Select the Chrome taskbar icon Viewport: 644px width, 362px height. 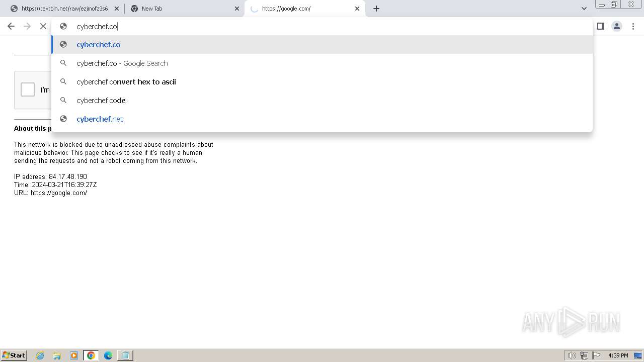click(x=91, y=355)
